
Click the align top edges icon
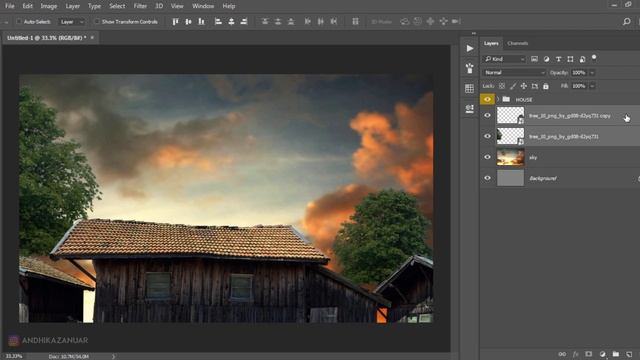[176, 22]
